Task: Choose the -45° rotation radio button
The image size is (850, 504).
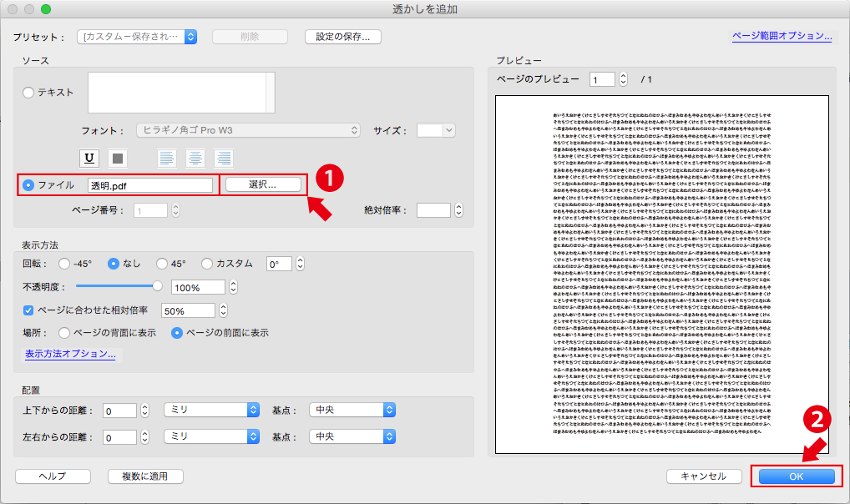Action: (x=64, y=264)
